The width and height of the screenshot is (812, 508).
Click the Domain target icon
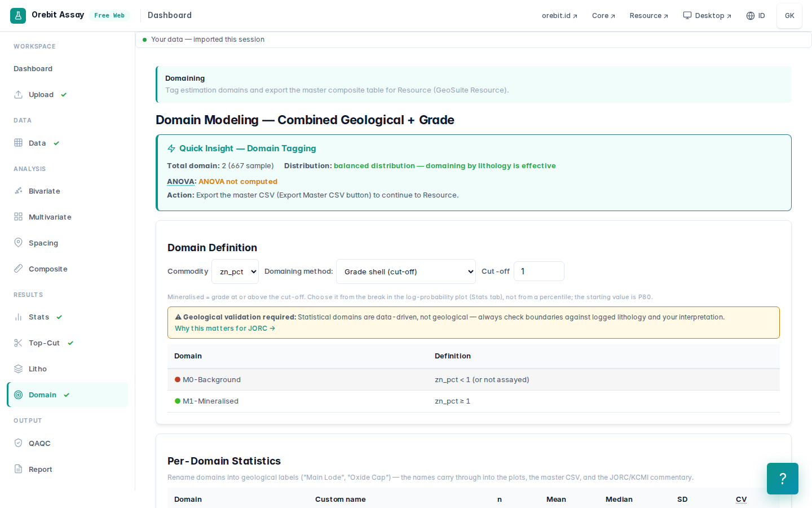point(18,395)
